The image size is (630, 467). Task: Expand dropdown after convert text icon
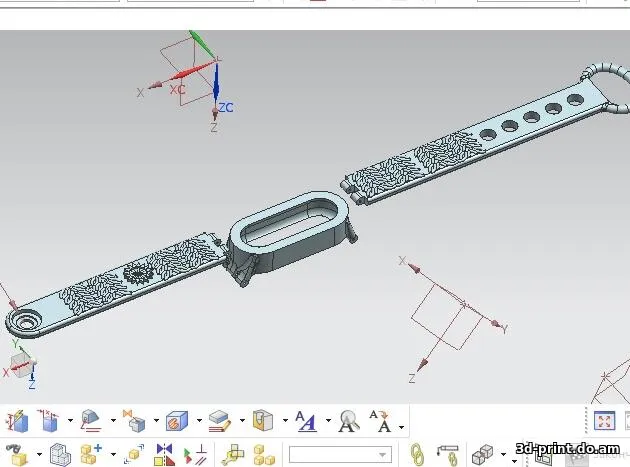point(401,427)
